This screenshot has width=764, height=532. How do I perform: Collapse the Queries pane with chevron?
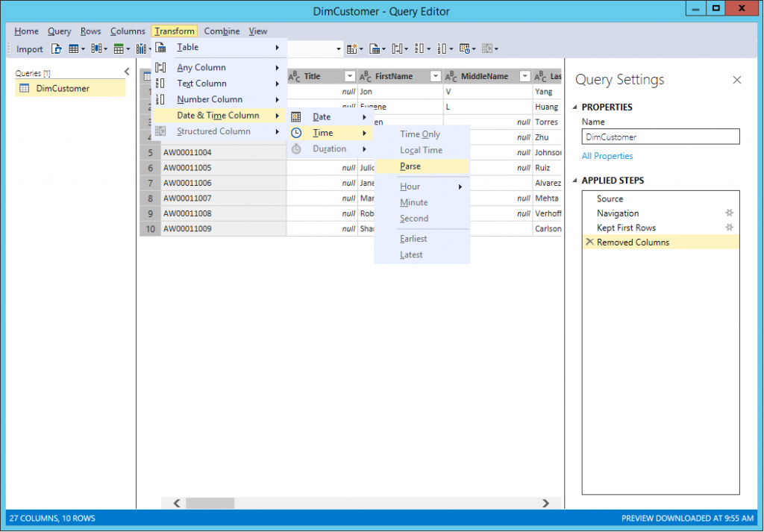click(x=127, y=72)
